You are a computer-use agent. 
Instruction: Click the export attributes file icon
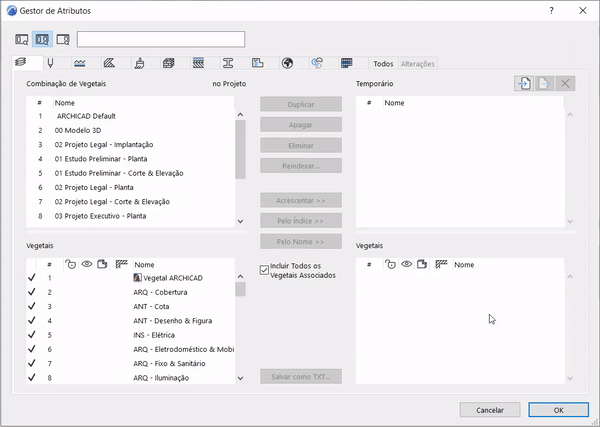click(545, 83)
